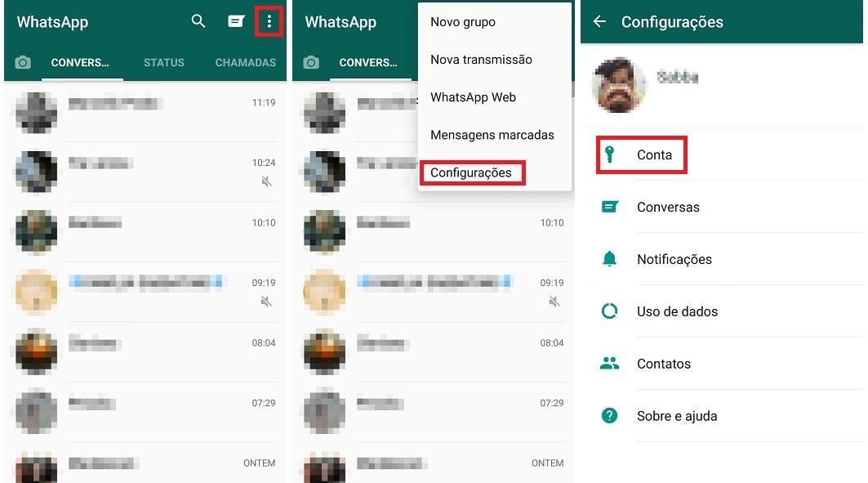Select Mensagens marcadas menu entry

[492, 135]
